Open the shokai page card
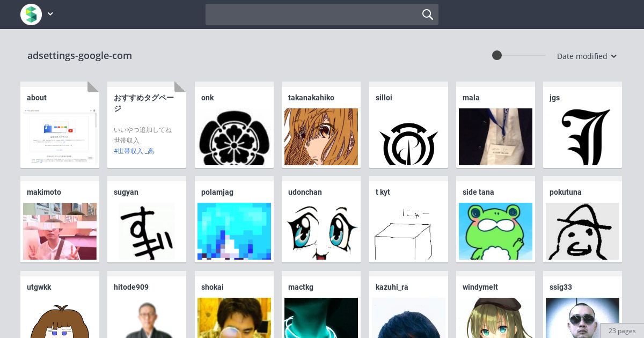Viewport: 644px width, 338px height. (x=234, y=304)
